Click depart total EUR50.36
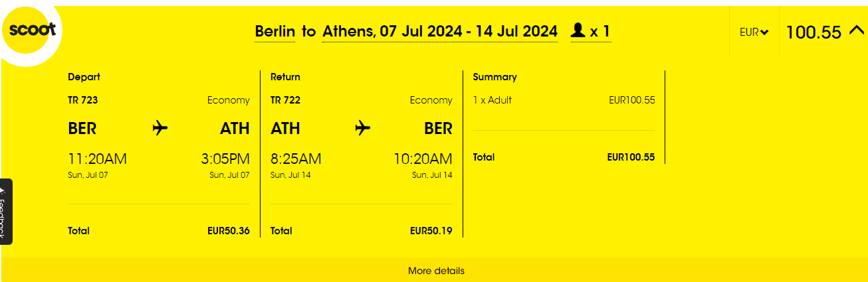This screenshot has height=282, width=868. click(229, 231)
